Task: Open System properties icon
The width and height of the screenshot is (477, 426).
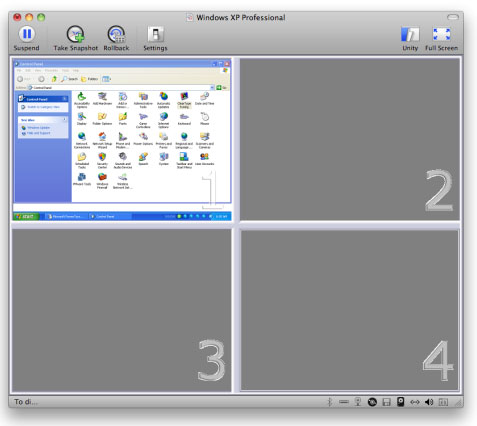Action: [x=163, y=159]
